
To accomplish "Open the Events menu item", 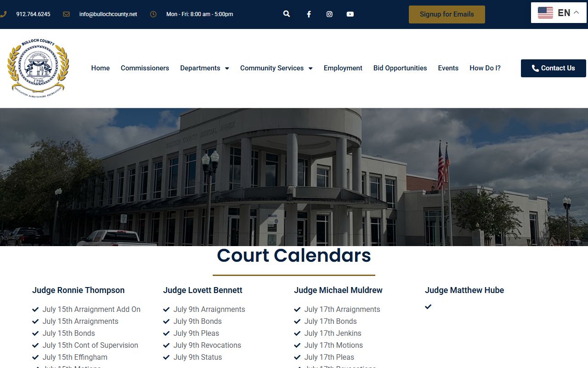I will click(x=448, y=68).
